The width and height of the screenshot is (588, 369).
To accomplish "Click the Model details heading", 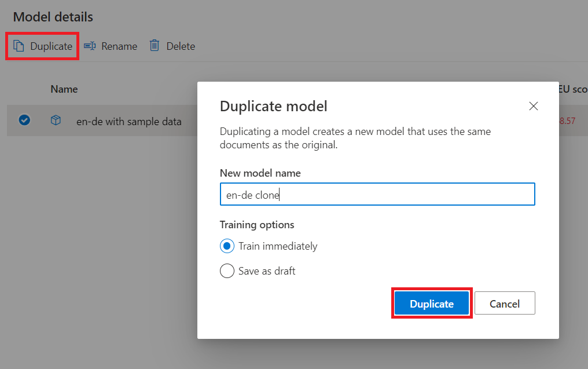I will pyautogui.click(x=53, y=17).
